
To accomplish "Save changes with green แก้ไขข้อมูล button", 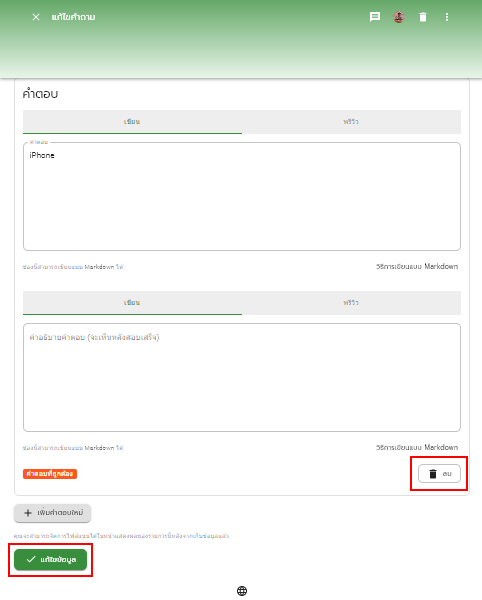I will 50,559.
